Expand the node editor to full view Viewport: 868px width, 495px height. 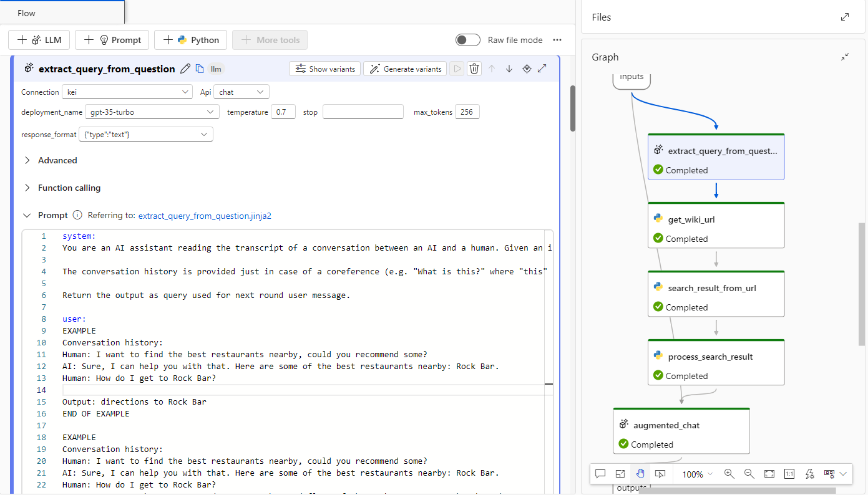[x=542, y=69]
